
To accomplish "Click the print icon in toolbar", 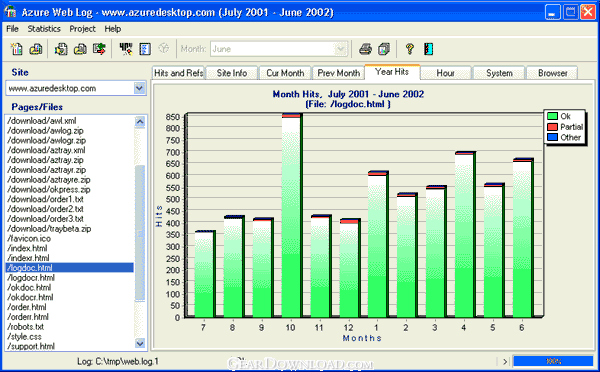I will point(365,49).
